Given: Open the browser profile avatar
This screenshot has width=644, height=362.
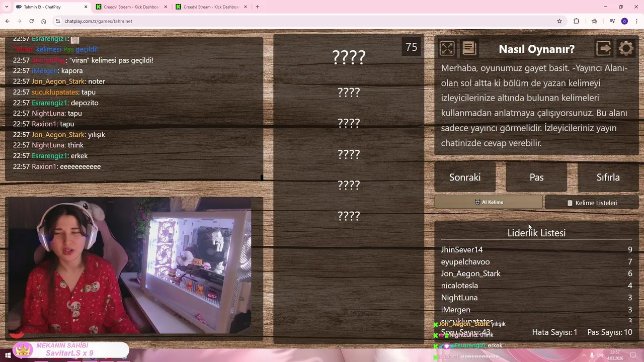Looking at the screenshot, I should (x=624, y=21).
